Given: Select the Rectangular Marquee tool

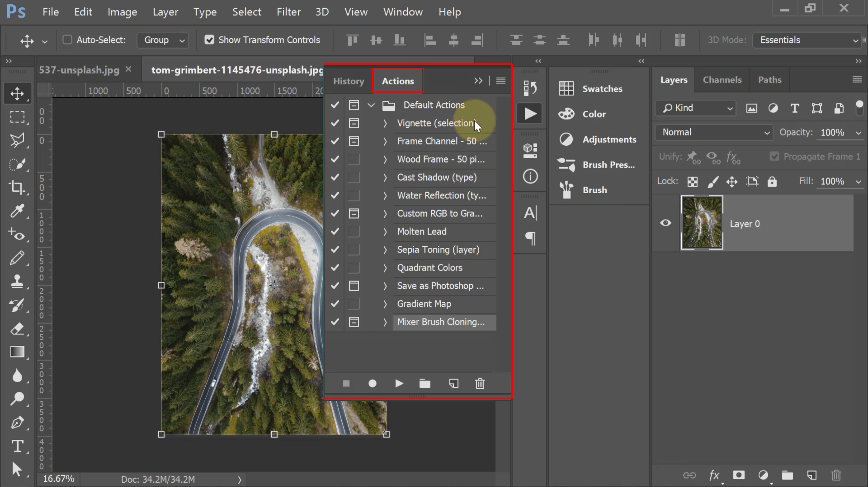Looking at the screenshot, I should coord(17,117).
